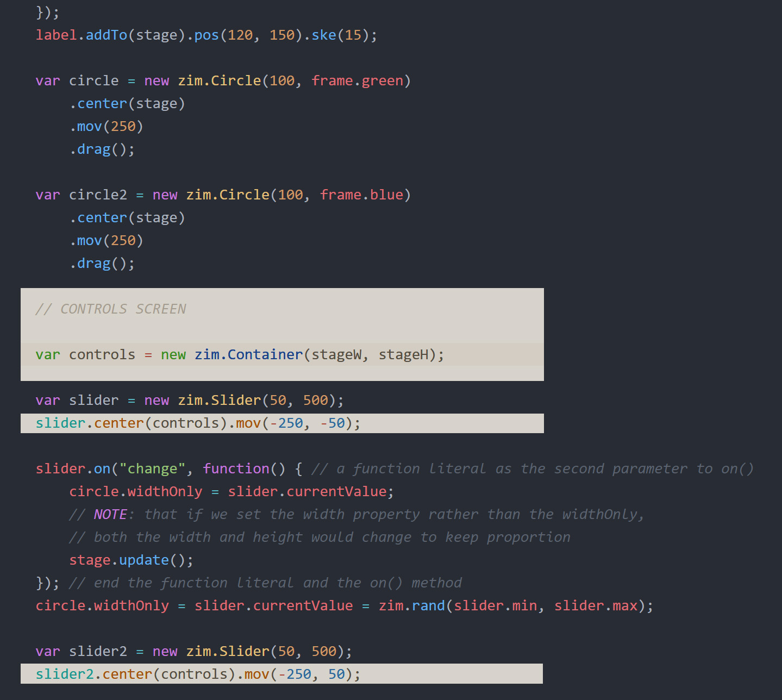Screen dimensions: 782x700
Task: Click the slider.on("change", function() line
Action: [x=169, y=469]
